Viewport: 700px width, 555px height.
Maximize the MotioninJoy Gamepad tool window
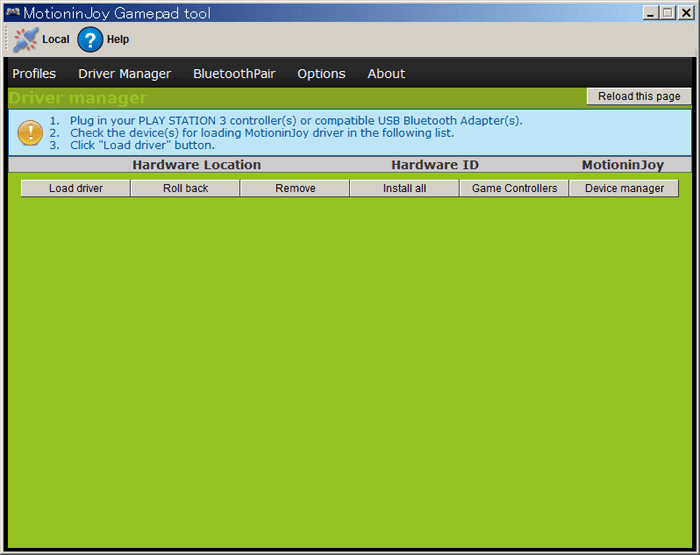(668, 13)
